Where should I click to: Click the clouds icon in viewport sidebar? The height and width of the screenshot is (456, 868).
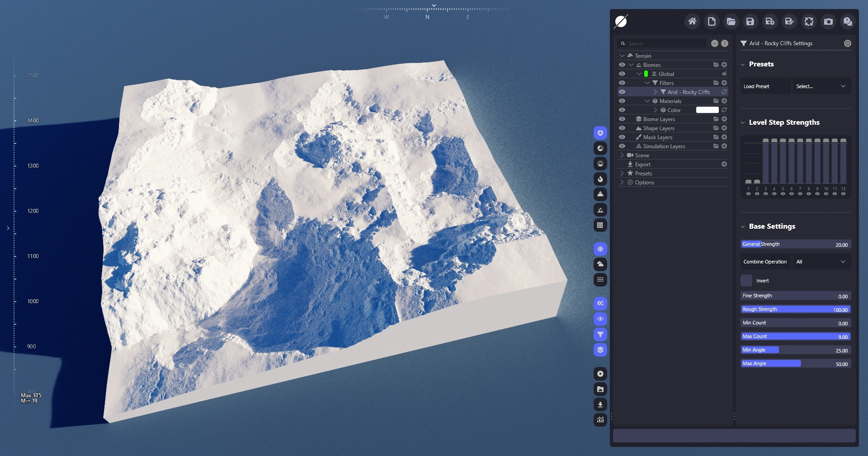coord(600,264)
